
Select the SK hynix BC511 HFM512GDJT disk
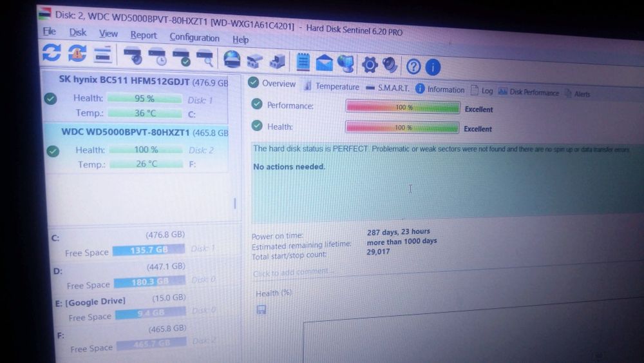pos(135,98)
